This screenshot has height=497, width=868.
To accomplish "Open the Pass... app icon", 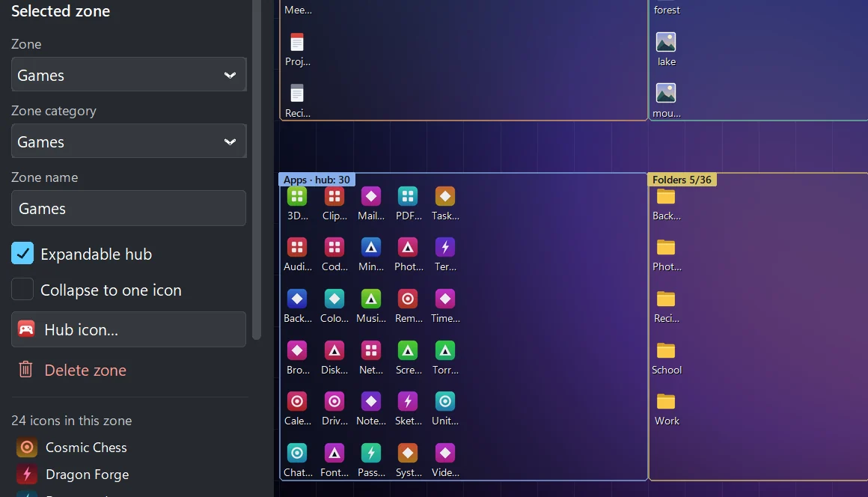I will pos(371,454).
